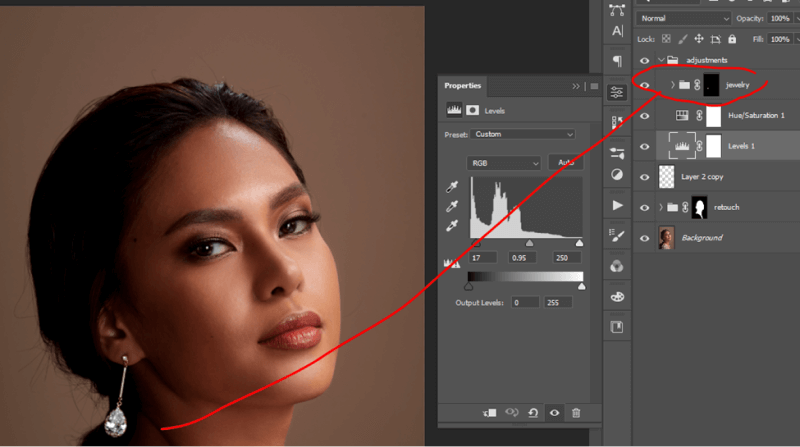800x447 pixels.
Task: Click the lock all icon in Layers
Action: [x=730, y=39]
